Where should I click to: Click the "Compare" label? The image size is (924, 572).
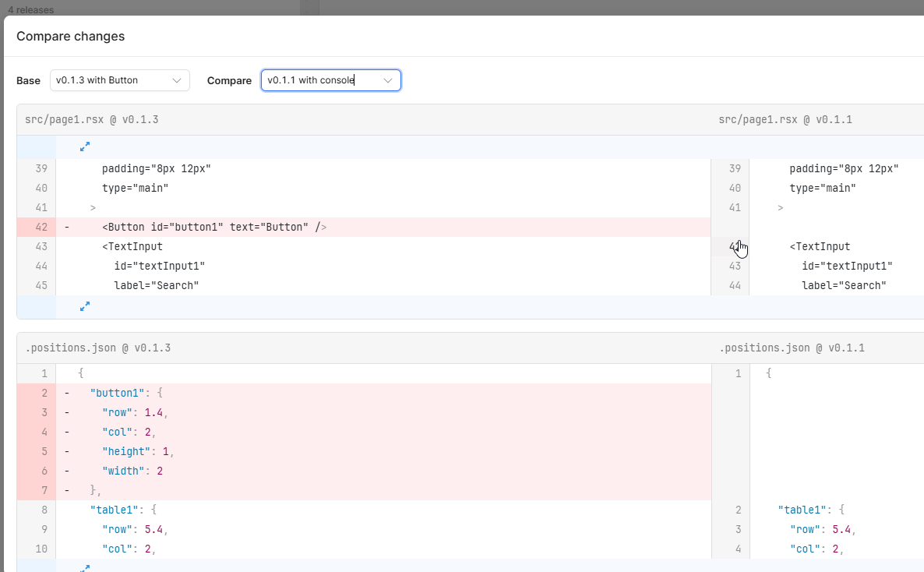pyautogui.click(x=229, y=81)
